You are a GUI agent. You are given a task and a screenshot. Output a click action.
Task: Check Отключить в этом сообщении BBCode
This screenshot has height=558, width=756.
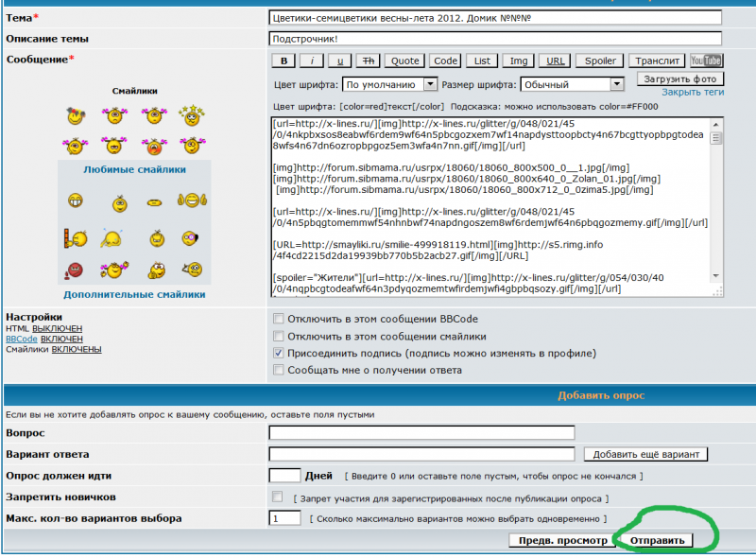coord(278,319)
